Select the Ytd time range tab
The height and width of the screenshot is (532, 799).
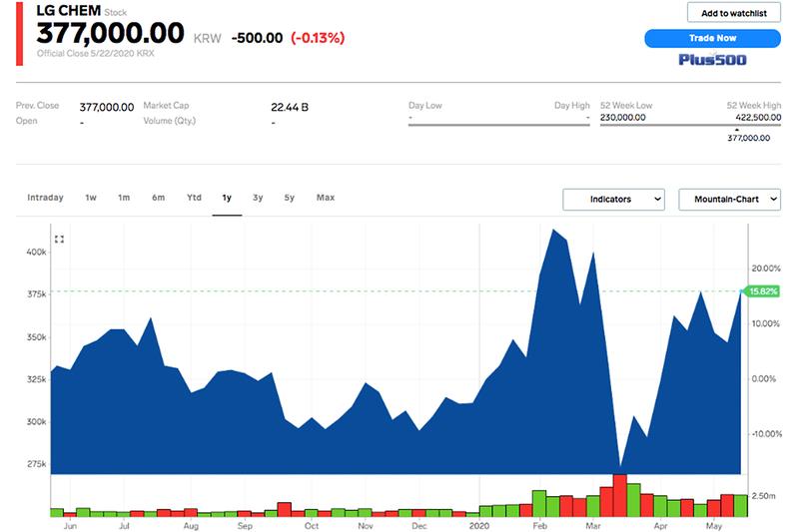[x=194, y=198]
